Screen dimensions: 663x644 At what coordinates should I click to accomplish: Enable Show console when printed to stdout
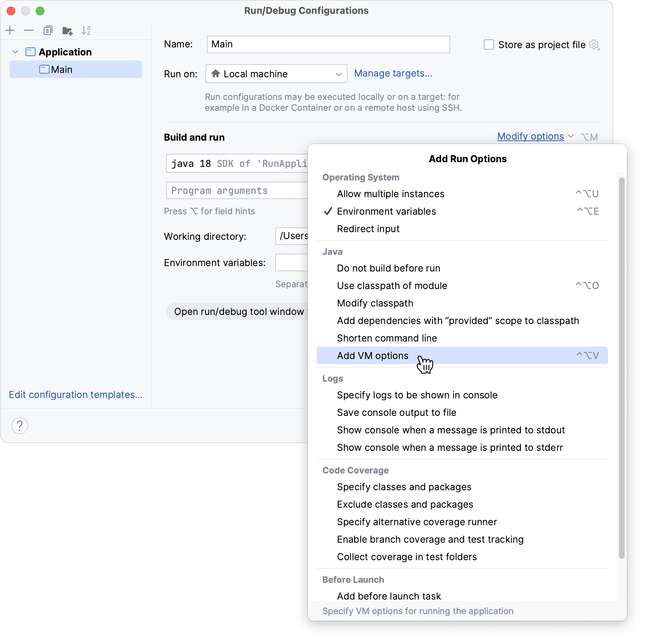[462, 430]
